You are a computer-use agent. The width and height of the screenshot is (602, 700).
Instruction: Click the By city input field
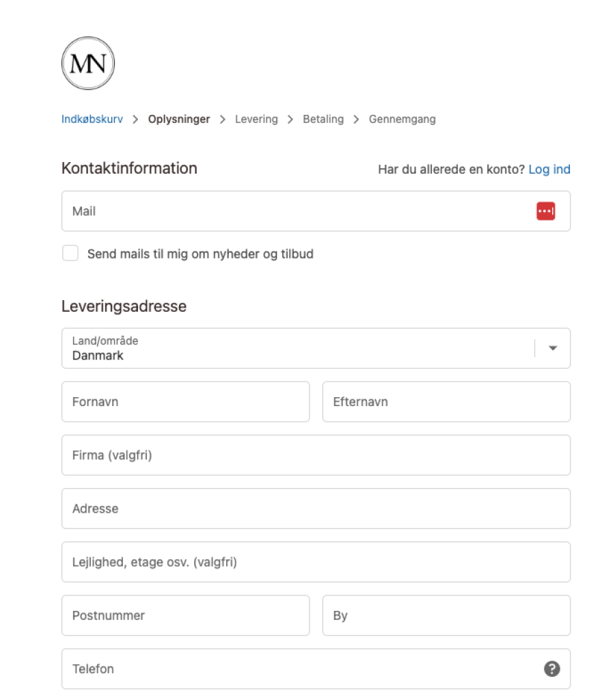pos(446,615)
